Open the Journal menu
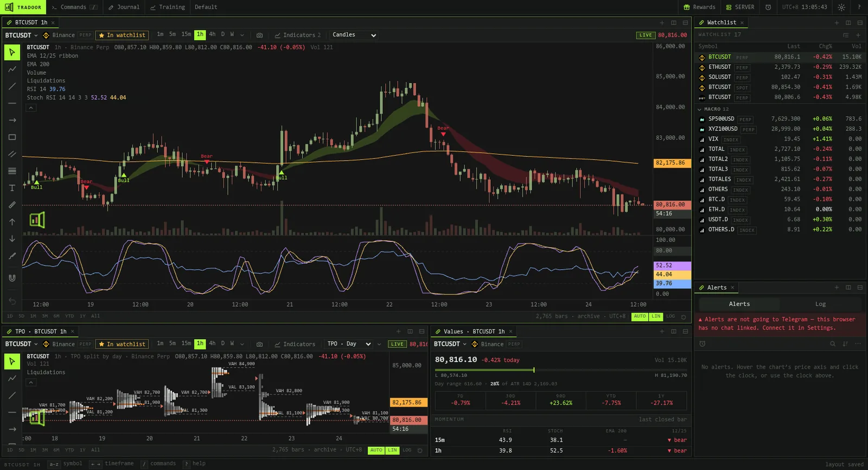The height and width of the screenshot is (470, 868). tap(124, 7)
